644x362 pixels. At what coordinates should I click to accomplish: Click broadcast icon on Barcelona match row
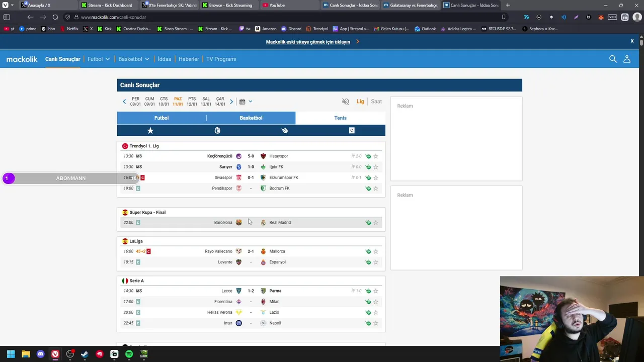click(138, 223)
